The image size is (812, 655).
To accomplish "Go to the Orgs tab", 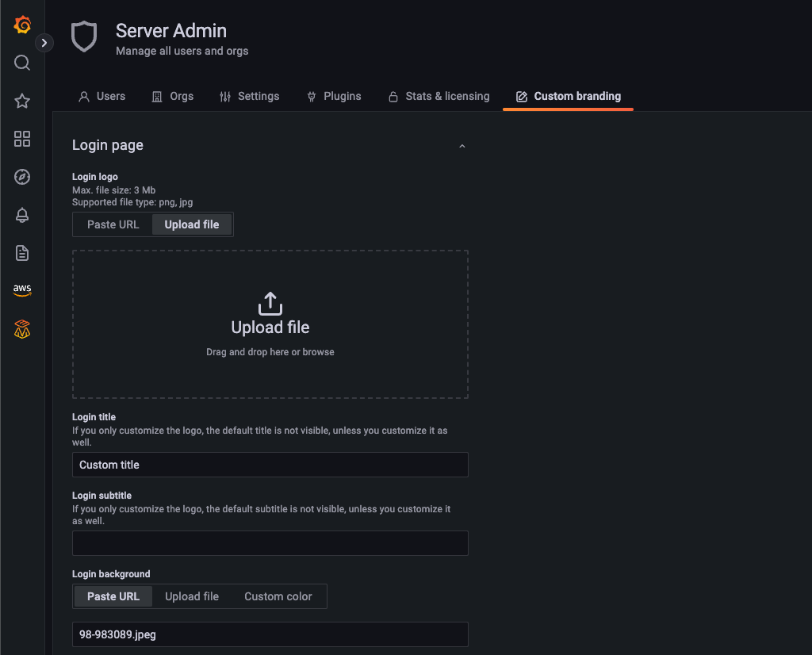I will tap(173, 96).
